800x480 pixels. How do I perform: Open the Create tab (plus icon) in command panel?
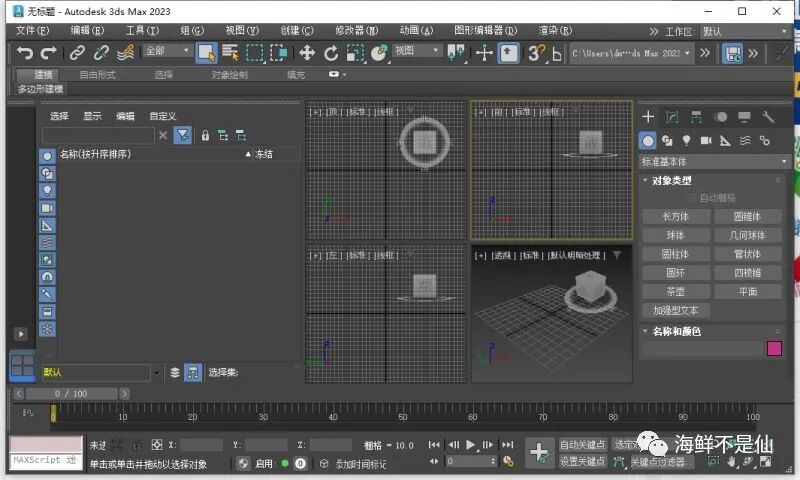click(648, 117)
